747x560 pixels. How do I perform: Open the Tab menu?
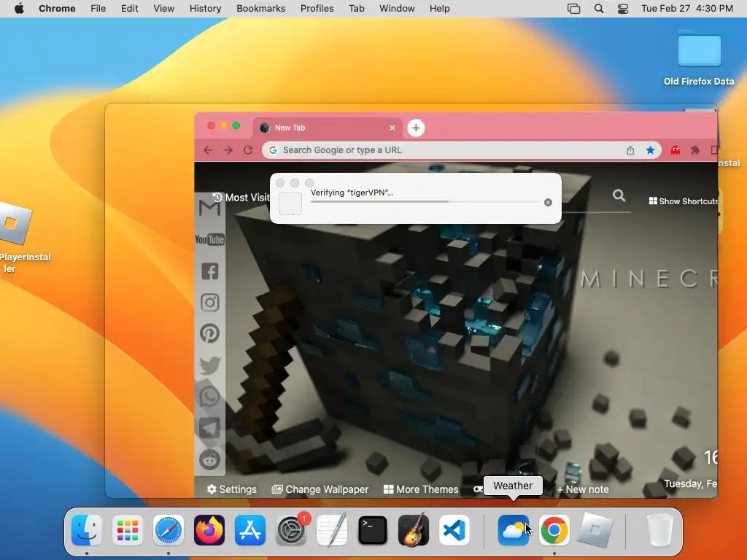coord(356,9)
